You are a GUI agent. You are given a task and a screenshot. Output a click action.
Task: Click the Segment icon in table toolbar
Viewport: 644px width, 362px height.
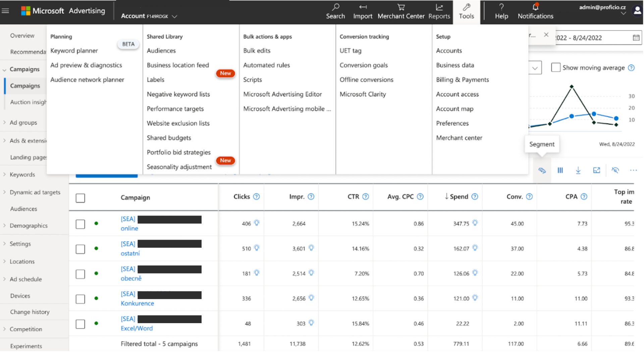pos(542,170)
